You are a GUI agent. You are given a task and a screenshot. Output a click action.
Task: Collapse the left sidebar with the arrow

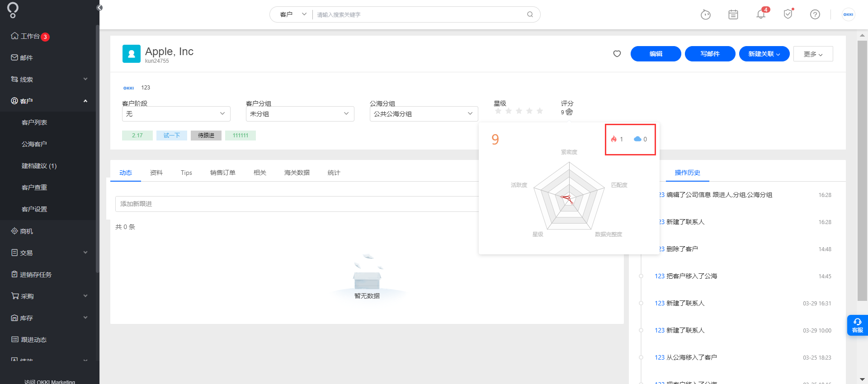coord(99,8)
